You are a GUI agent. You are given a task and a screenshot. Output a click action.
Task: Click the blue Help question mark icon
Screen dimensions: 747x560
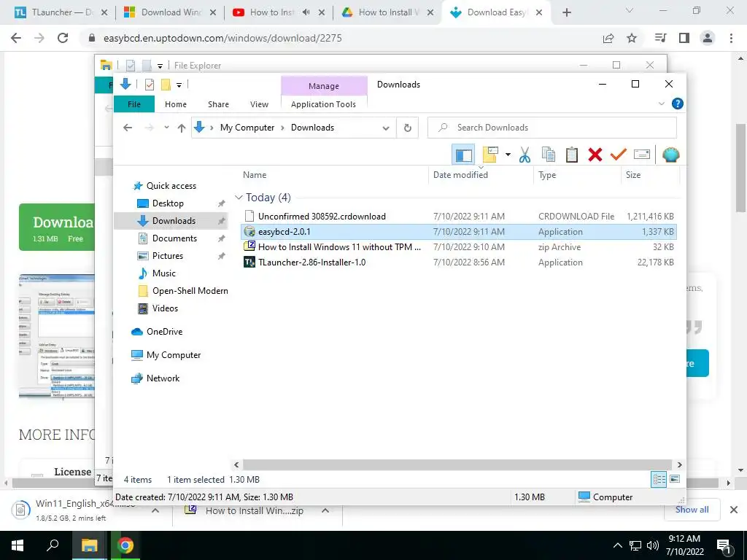678,104
